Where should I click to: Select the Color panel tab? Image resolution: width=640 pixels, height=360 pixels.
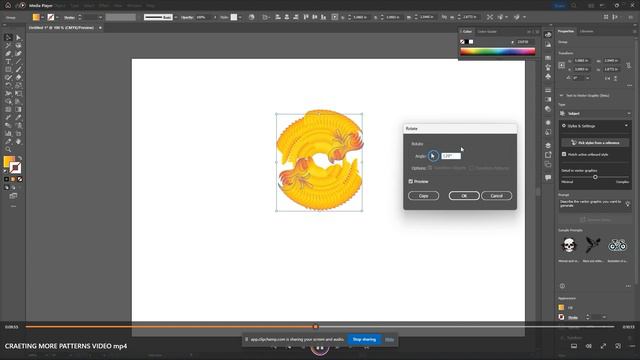[x=467, y=31]
